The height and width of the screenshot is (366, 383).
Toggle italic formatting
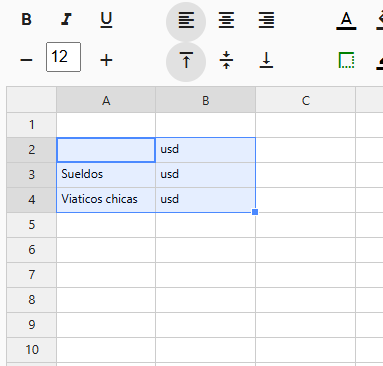[66, 20]
